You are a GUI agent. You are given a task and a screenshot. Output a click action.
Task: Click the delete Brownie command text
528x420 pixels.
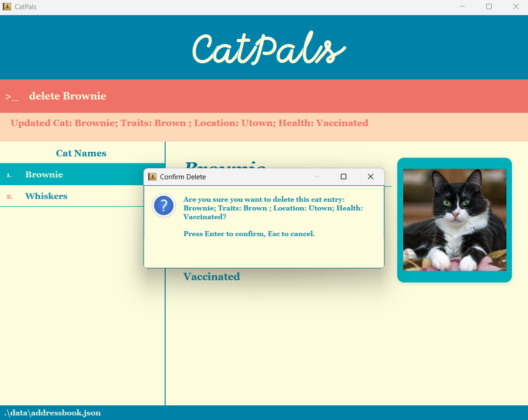[x=67, y=96]
